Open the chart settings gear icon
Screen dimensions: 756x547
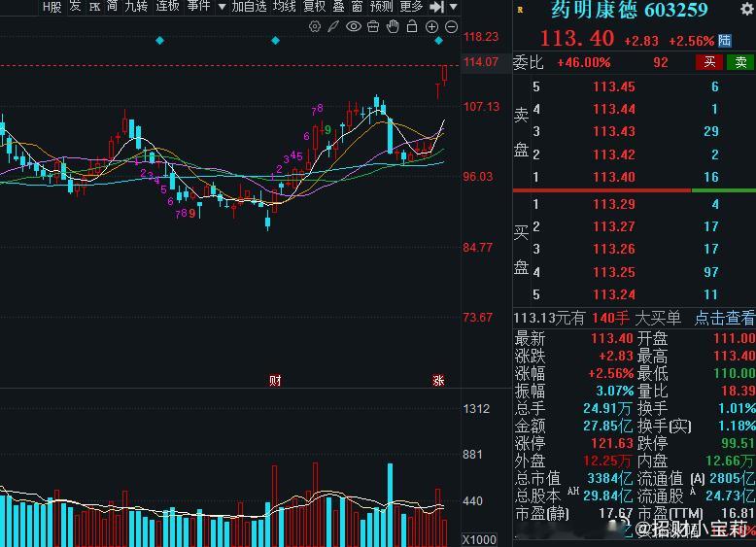click(315, 27)
